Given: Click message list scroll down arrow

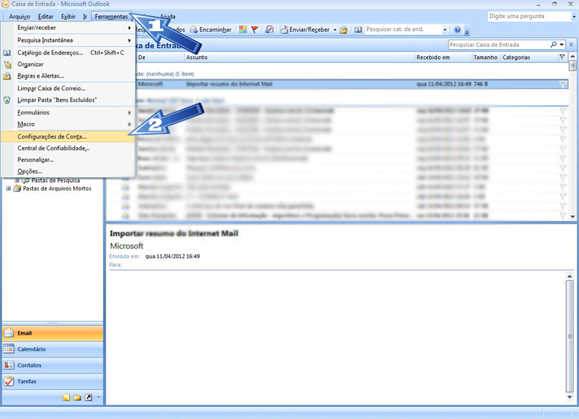Looking at the screenshot, I should click(x=572, y=217).
